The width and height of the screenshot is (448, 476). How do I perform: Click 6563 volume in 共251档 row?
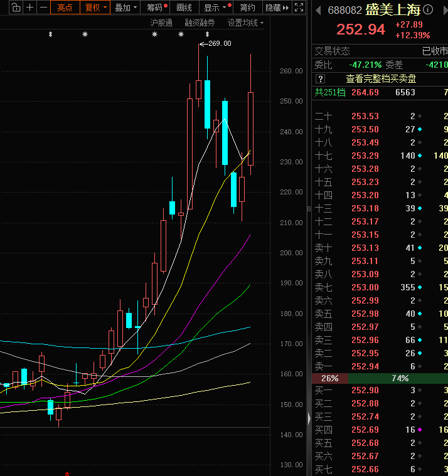click(x=405, y=92)
